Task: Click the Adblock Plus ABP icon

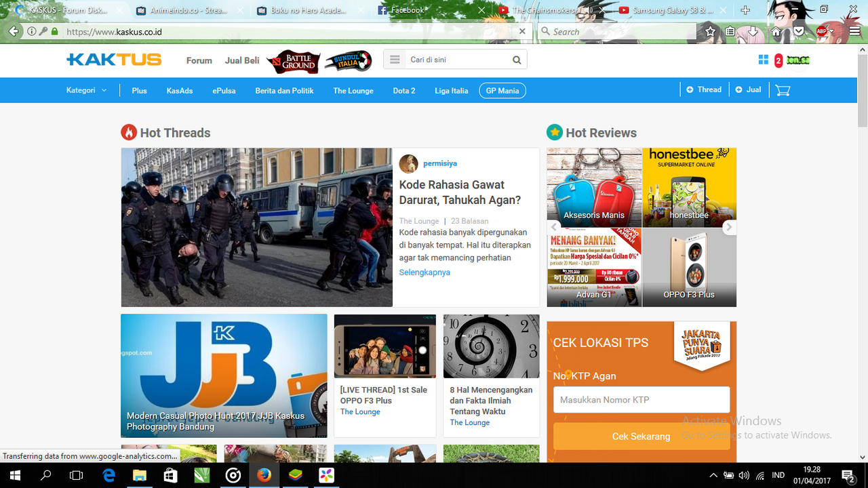Action: (821, 31)
